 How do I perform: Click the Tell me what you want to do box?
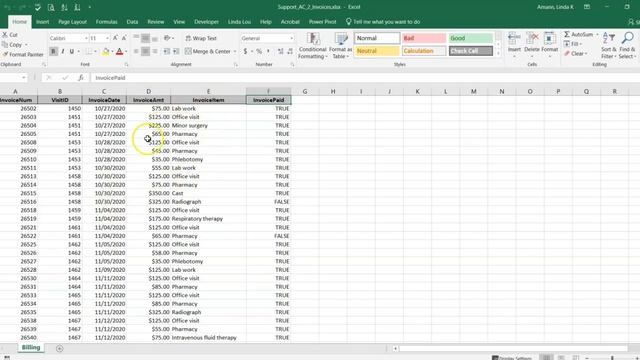383,22
